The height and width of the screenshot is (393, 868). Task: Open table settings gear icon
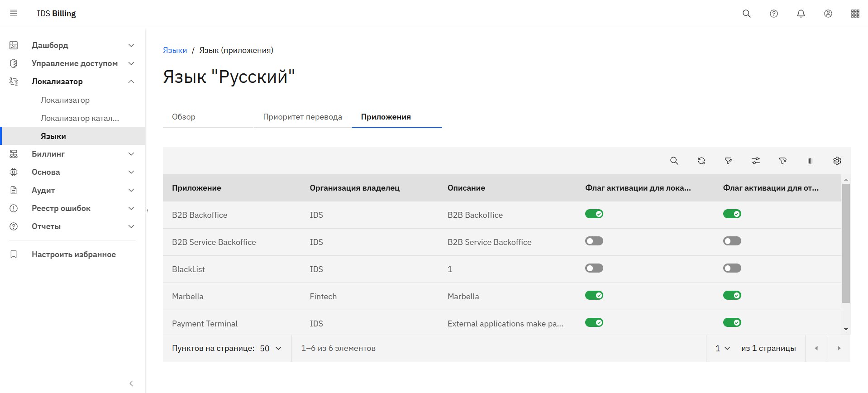(x=837, y=161)
